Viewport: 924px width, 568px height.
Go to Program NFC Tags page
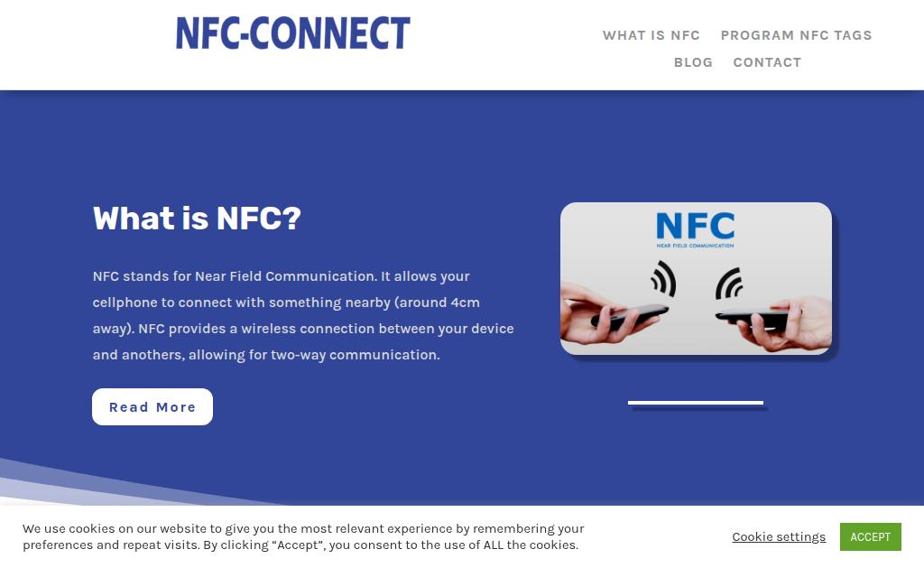pos(796,35)
